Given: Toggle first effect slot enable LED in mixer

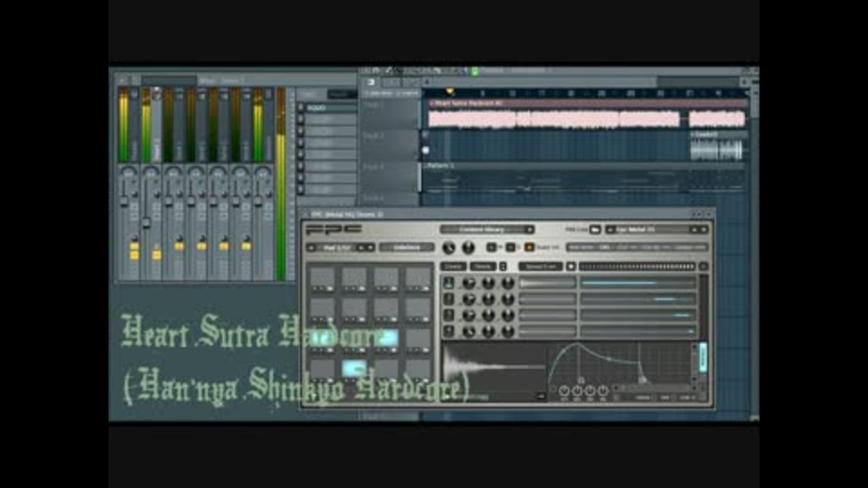Looking at the screenshot, I should [300, 108].
